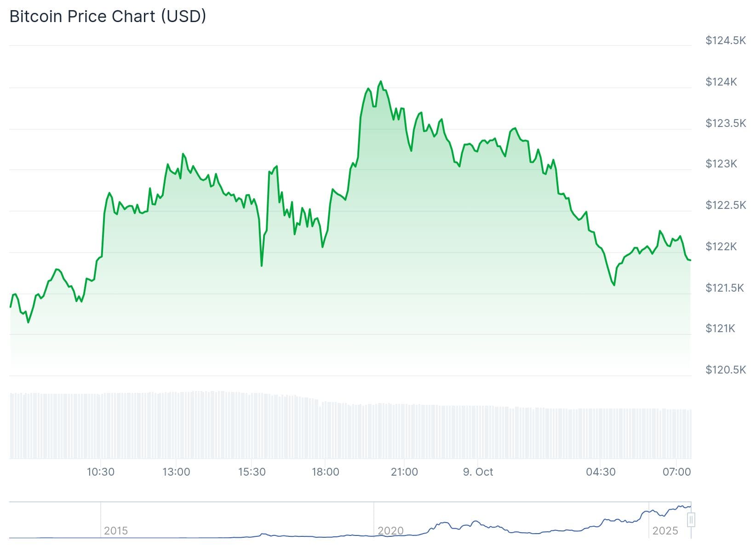Select the $123.5K y-axis label

(726, 123)
